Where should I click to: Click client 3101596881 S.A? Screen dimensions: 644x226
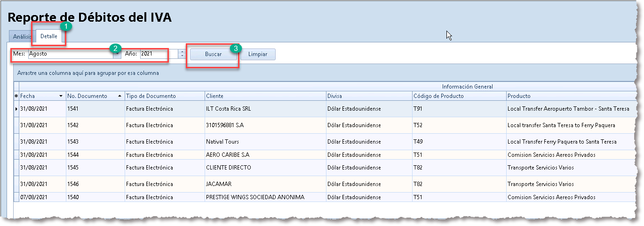225,125
